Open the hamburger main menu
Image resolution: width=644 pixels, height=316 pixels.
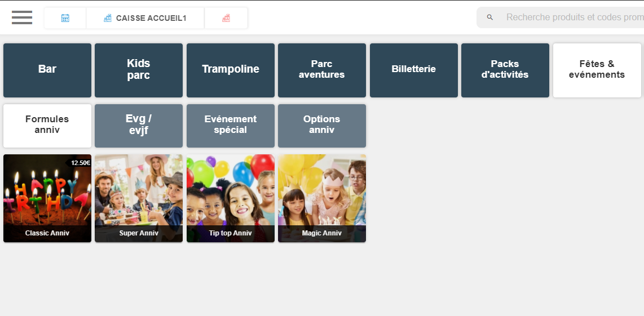coord(22,17)
